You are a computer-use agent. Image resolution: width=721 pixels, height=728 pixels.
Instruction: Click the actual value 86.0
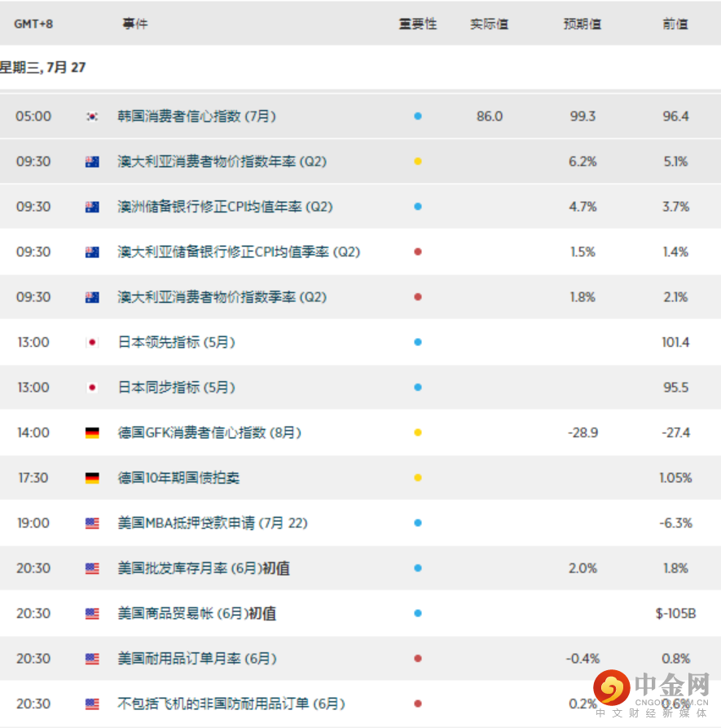[x=490, y=116]
